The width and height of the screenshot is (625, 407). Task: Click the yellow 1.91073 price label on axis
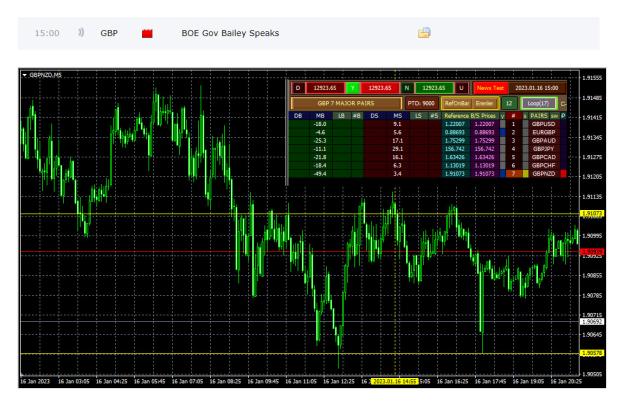pos(592,214)
